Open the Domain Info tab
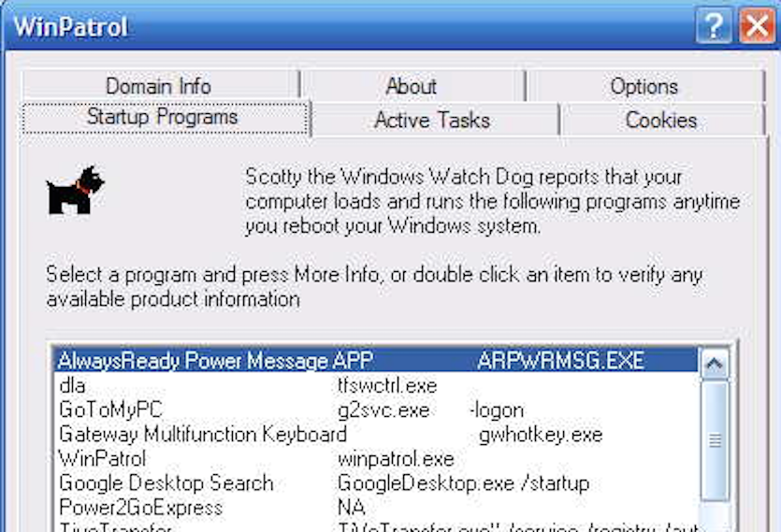This screenshot has width=781, height=532. (160, 86)
